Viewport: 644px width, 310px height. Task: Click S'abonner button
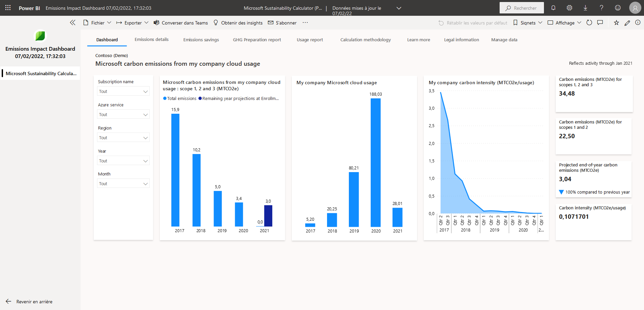pyautogui.click(x=282, y=23)
